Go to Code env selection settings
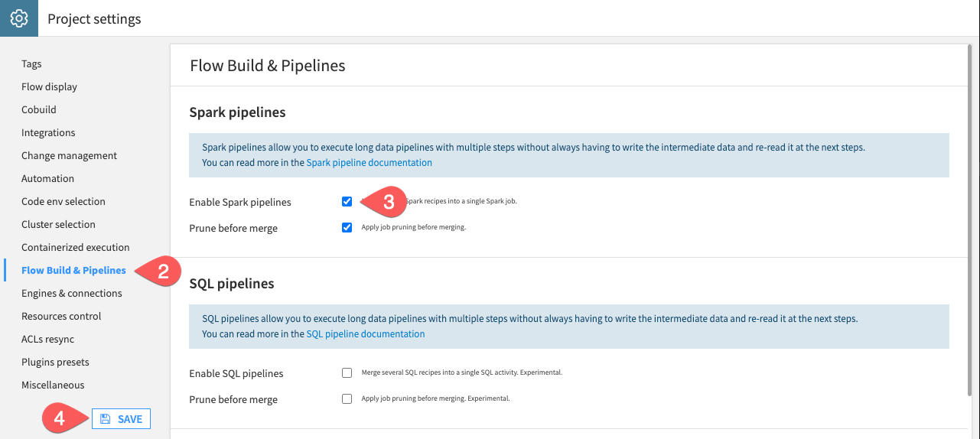980x439 pixels. pyautogui.click(x=63, y=202)
